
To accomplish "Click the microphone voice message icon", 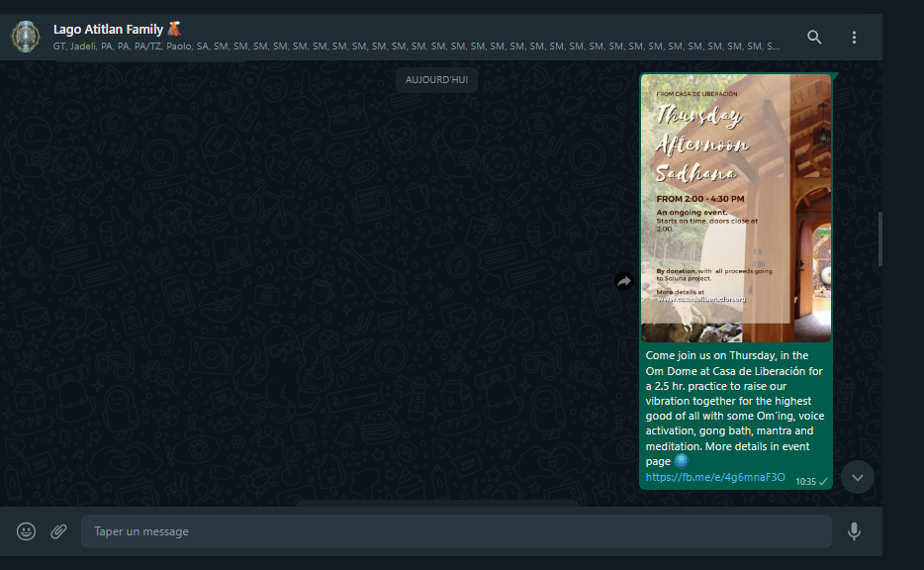I will (854, 531).
